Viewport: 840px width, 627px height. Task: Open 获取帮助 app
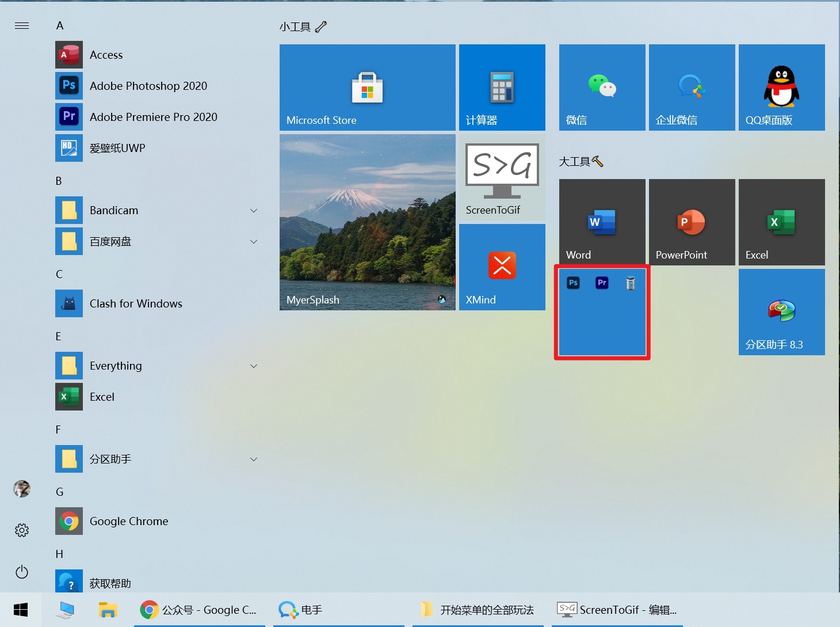click(x=156, y=582)
